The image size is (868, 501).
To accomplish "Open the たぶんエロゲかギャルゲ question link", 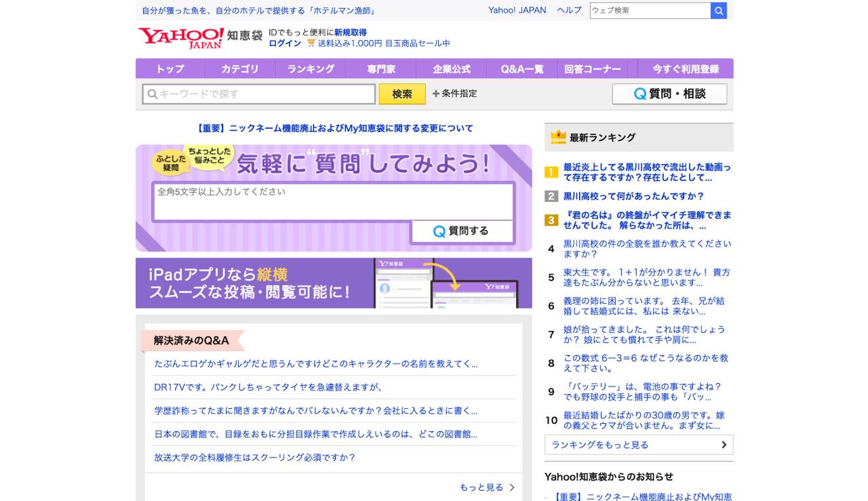I will tap(316, 363).
